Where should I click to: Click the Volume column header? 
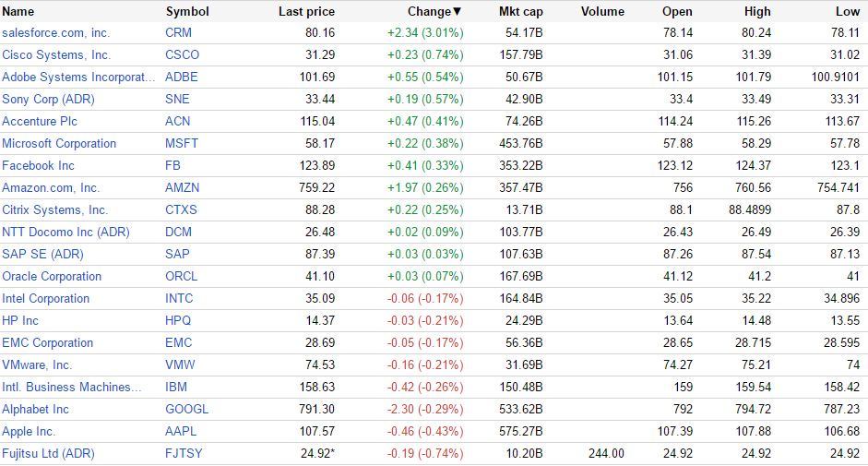[x=603, y=12]
